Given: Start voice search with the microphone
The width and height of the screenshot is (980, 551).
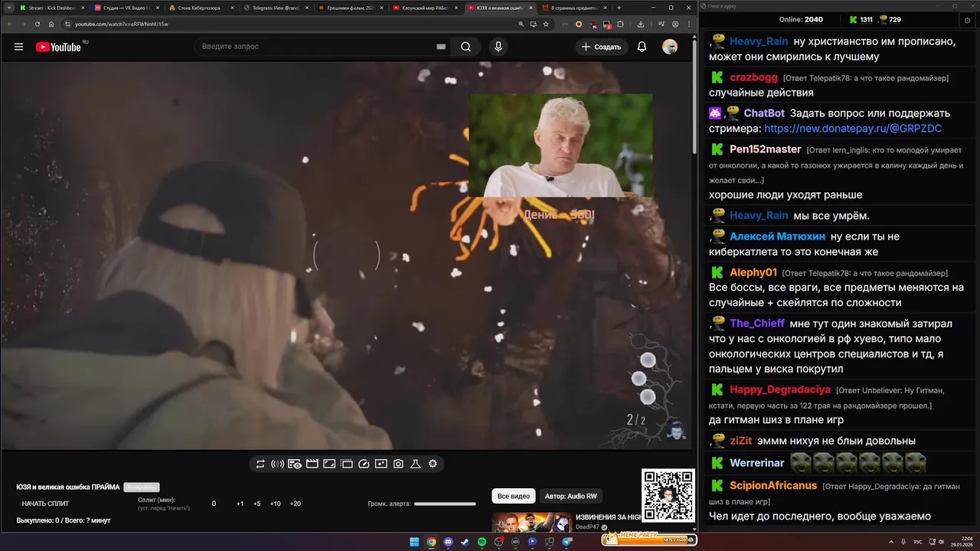Looking at the screenshot, I should 498,47.
